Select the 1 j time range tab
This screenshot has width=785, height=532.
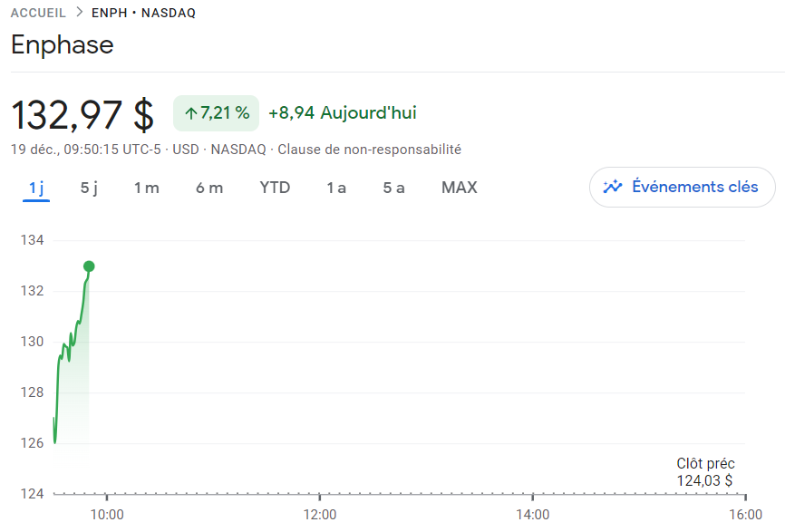click(36, 188)
